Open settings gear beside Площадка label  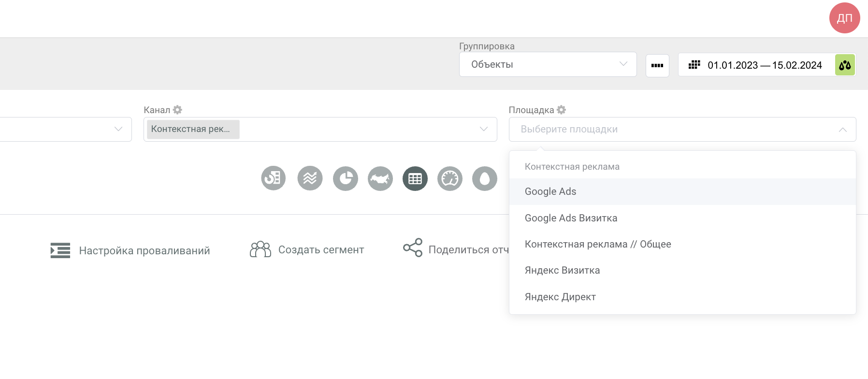point(561,110)
